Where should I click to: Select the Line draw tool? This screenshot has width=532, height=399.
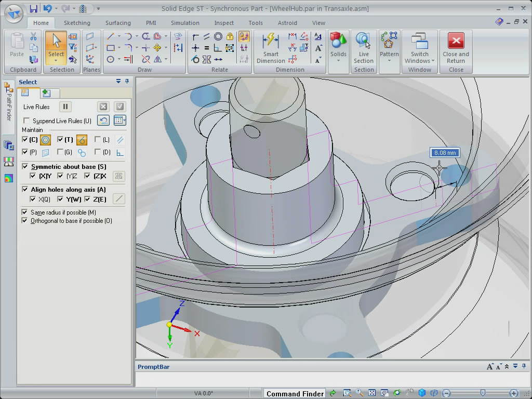tap(110, 36)
